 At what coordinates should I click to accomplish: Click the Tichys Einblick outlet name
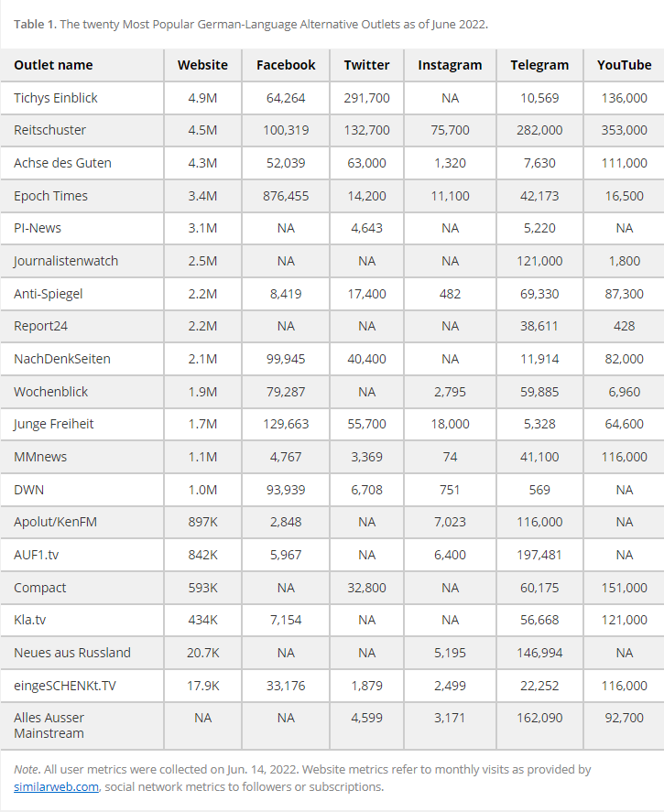tap(56, 98)
